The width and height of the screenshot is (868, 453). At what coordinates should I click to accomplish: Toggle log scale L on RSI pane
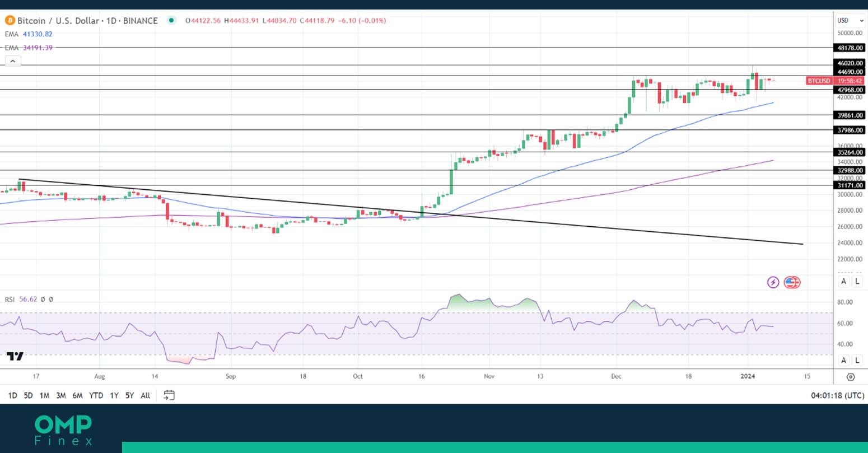pos(857,360)
